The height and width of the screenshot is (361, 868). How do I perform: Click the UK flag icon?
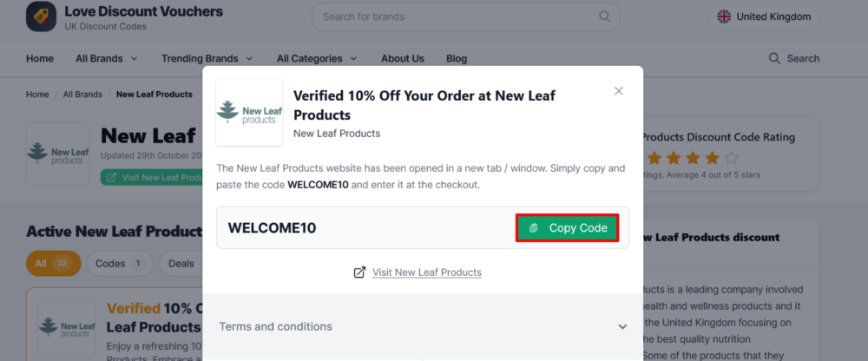[x=723, y=16]
